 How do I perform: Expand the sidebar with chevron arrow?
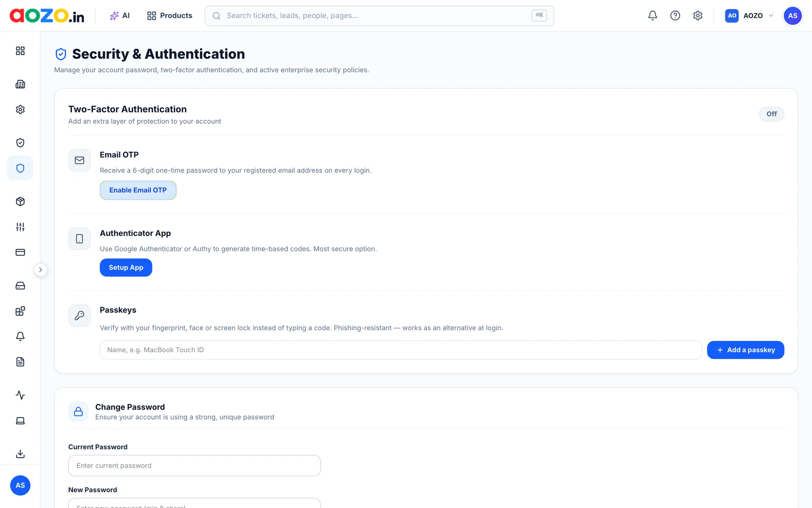click(x=41, y=270)
